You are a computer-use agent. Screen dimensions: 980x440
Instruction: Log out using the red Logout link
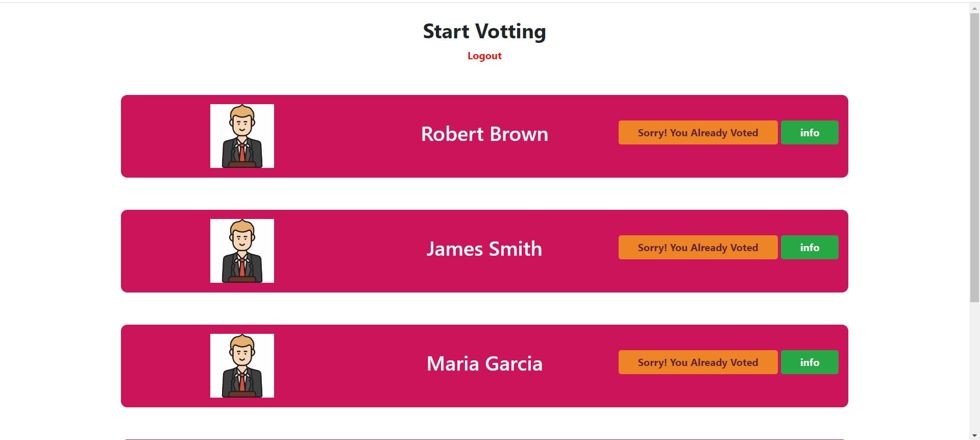[x=484, y=56]
